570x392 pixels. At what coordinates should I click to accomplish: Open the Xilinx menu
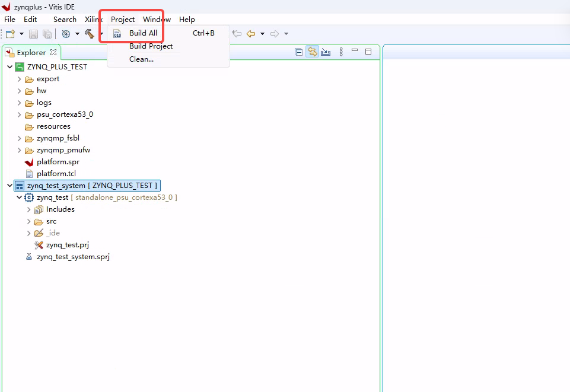pos(94,19)
